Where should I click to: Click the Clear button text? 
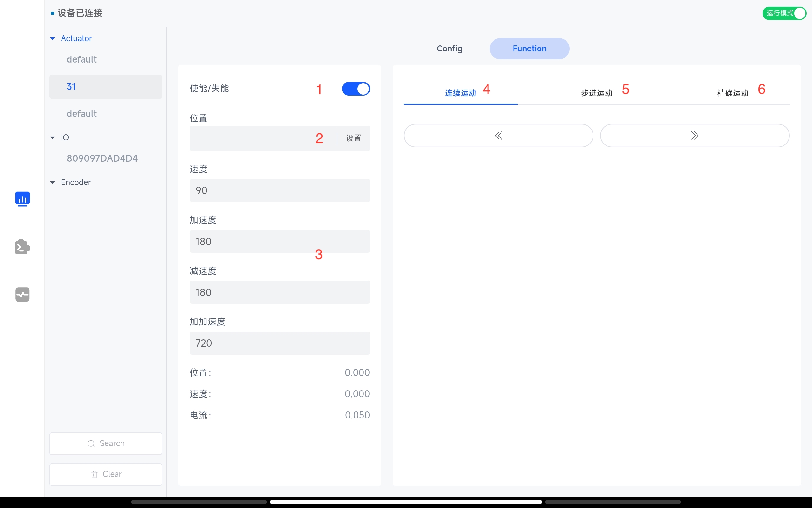click(x=112, y=474)
